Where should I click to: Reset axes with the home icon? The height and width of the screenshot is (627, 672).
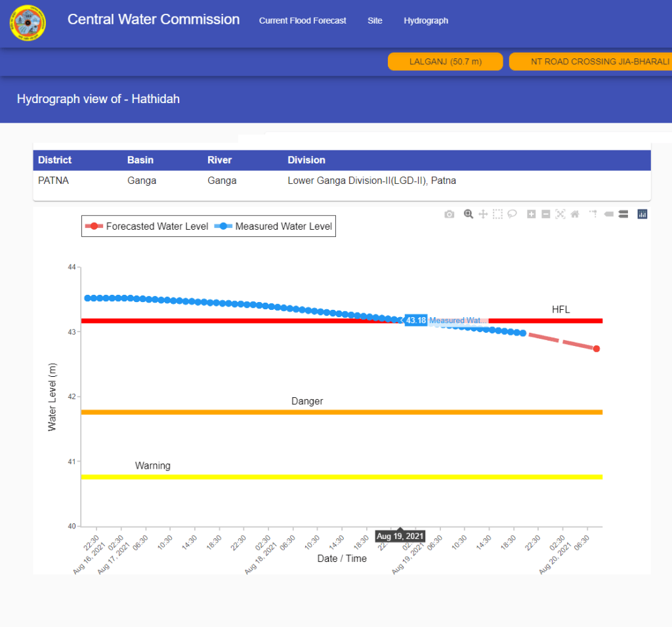pyautogui.click(x=574, y=214)
